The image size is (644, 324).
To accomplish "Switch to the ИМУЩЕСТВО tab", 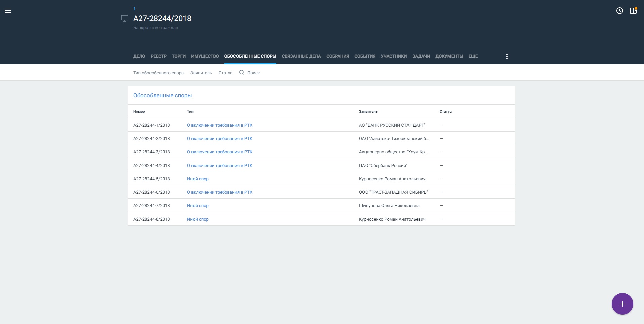I will coord(205,56).
